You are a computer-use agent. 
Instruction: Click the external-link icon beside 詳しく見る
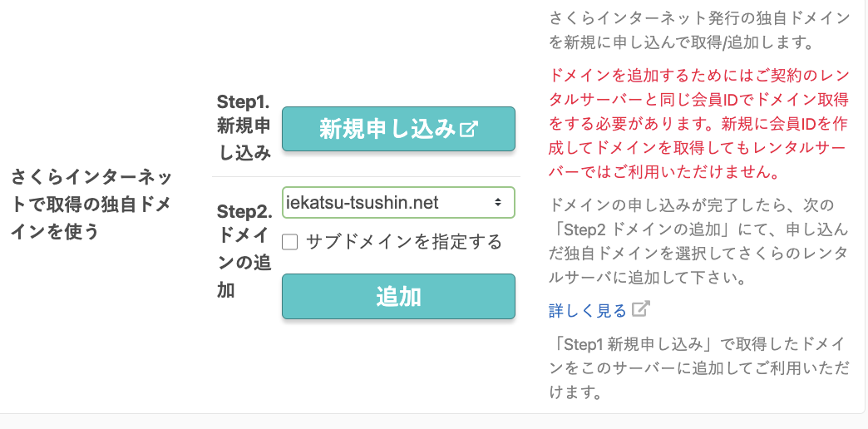pos(642,309)
